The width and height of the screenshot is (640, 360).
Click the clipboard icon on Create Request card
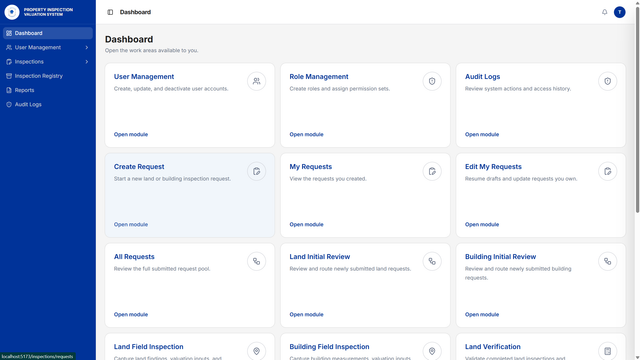tap(256, 171)
